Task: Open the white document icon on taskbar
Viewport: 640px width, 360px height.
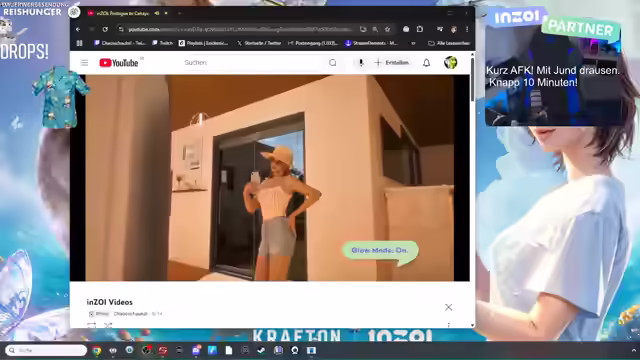Action: pos(229,350)
